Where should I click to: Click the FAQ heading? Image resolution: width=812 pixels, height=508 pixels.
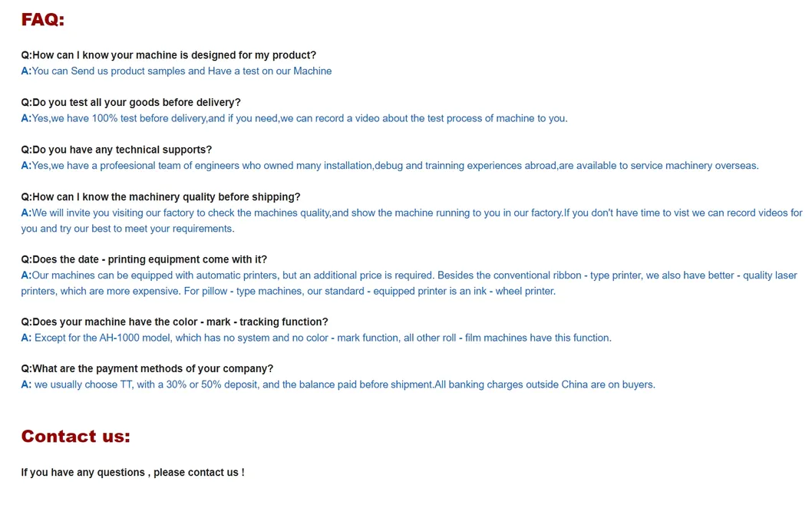click(x=43, y=20)
